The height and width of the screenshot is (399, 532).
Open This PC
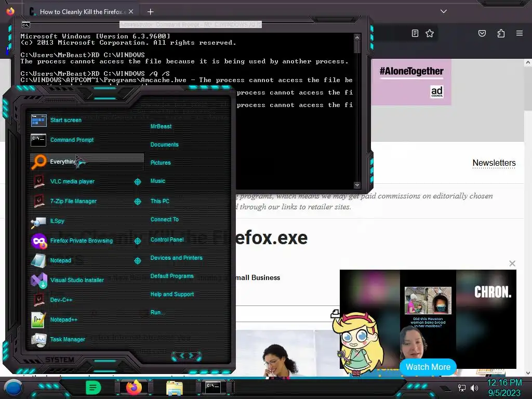tap(160, 201)
